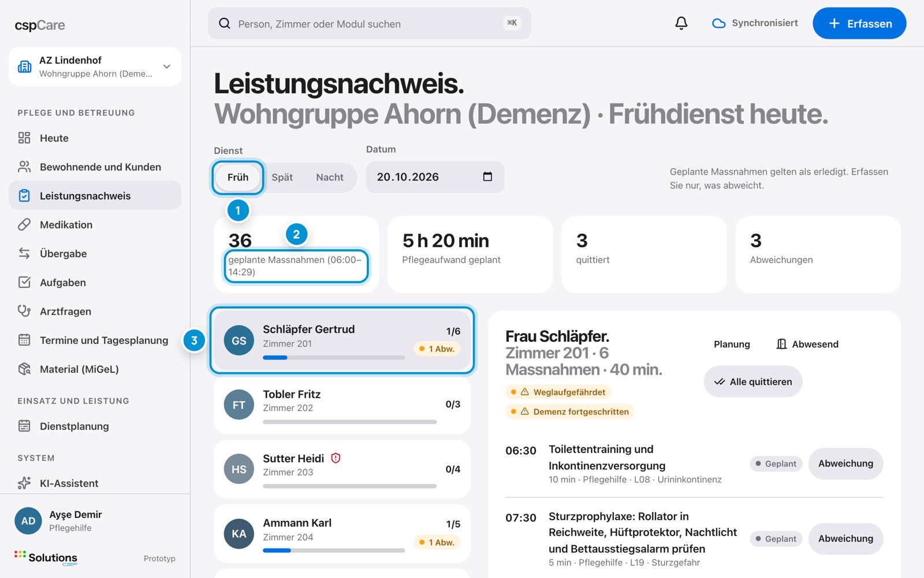Click the Termine und Tagesplanung calendar icon
Screen dimensions: 924x578
24,340
